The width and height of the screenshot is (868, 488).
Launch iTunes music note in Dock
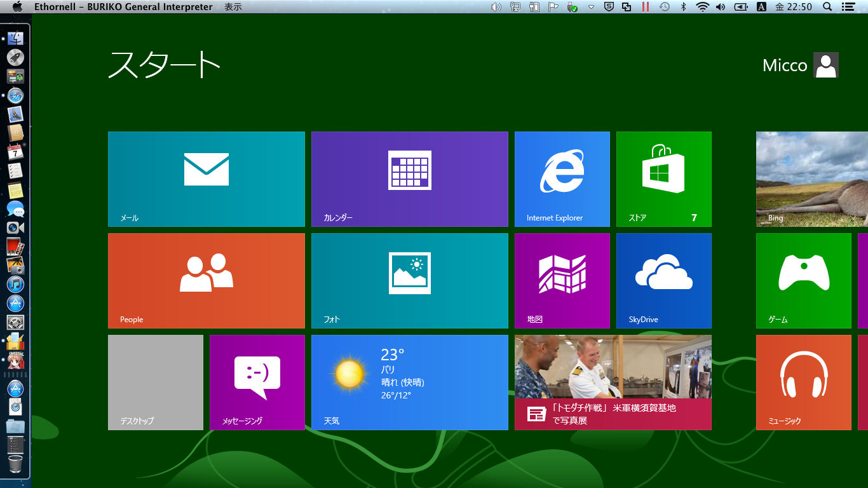(x=15, y=284)
